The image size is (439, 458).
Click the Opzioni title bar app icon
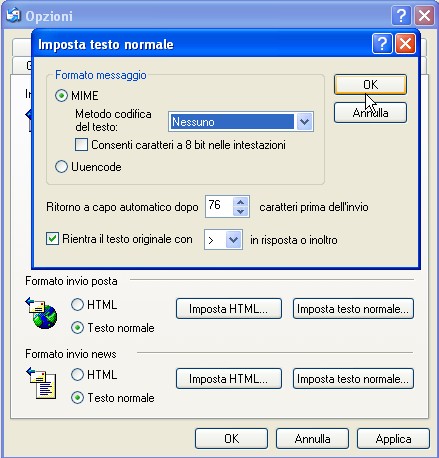click(13, 15)
